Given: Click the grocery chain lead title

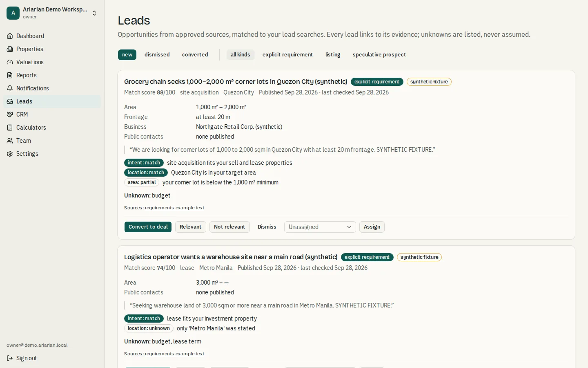Looking at the screenshot, I should (236, 82).
